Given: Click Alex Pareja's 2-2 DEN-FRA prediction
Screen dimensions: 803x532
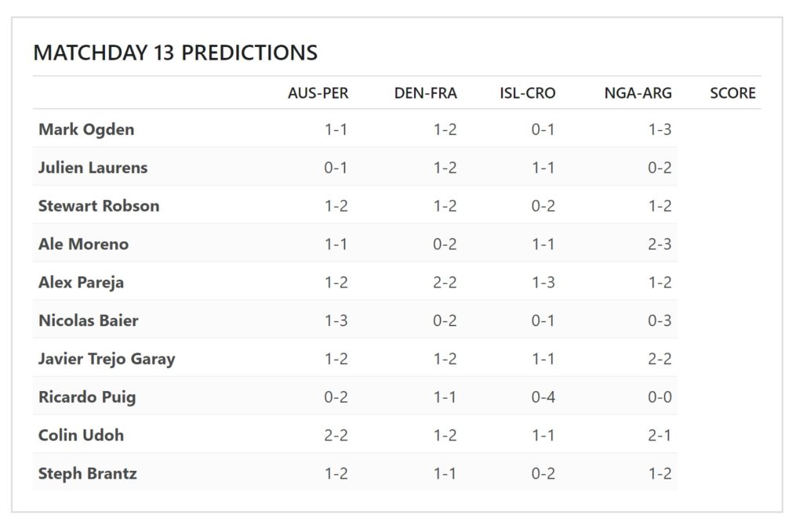Looking at the screenshot, I should click(445, 282).
